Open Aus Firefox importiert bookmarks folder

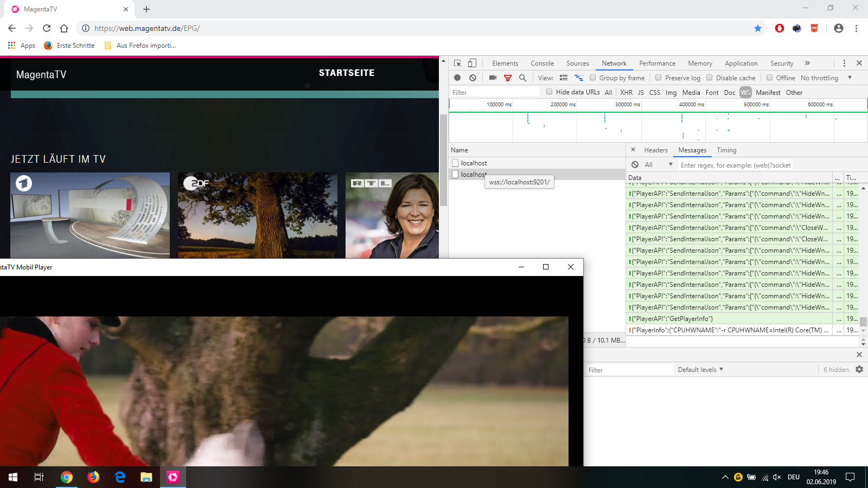140,46
